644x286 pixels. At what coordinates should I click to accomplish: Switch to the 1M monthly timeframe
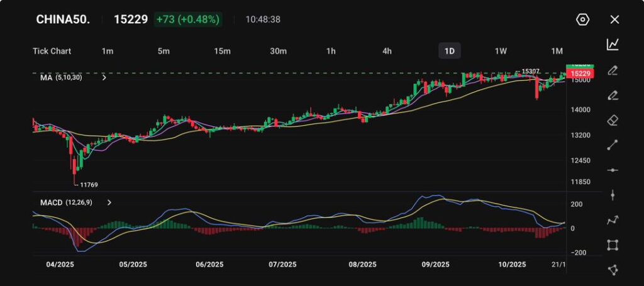click(x=557, y=51)
